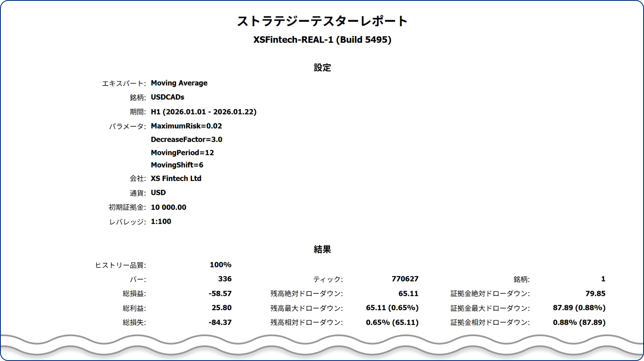644x361 pixels.
Task: Click the build label XSFintech-REAL-1 (Build 5495)
Action: pyautogui.click(x=322, y=40)
